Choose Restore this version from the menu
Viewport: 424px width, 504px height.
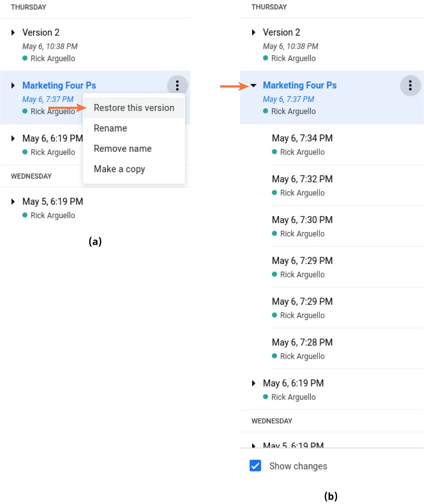[x=134, y=108]
